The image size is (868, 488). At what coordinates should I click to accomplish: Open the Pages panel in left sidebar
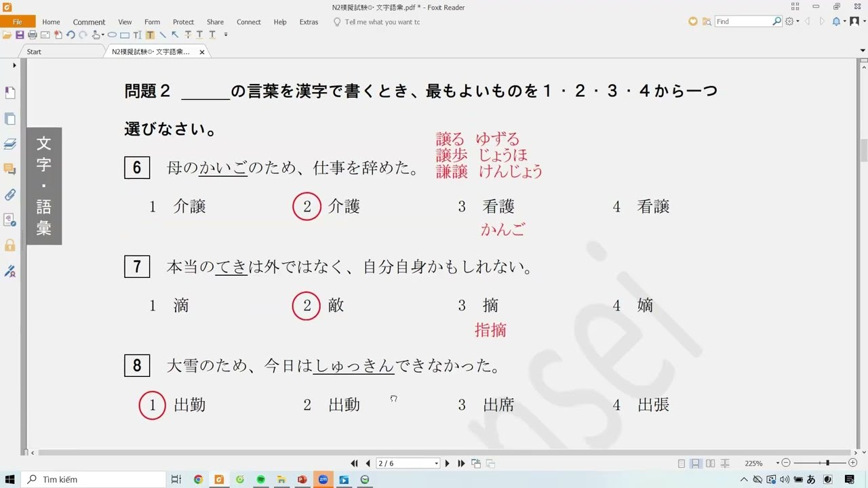9,119
